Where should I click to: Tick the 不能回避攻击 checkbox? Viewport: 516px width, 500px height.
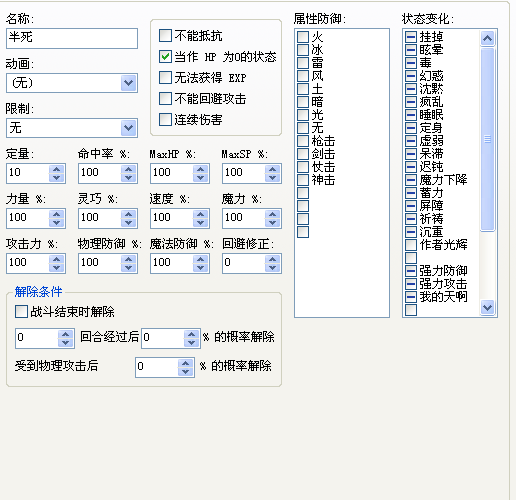point(165,99)
